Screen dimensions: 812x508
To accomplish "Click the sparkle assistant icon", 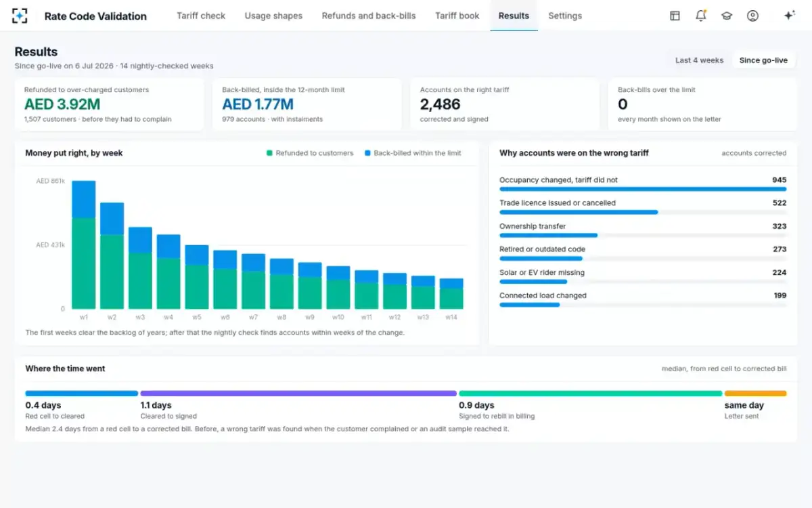I will 789,16.
